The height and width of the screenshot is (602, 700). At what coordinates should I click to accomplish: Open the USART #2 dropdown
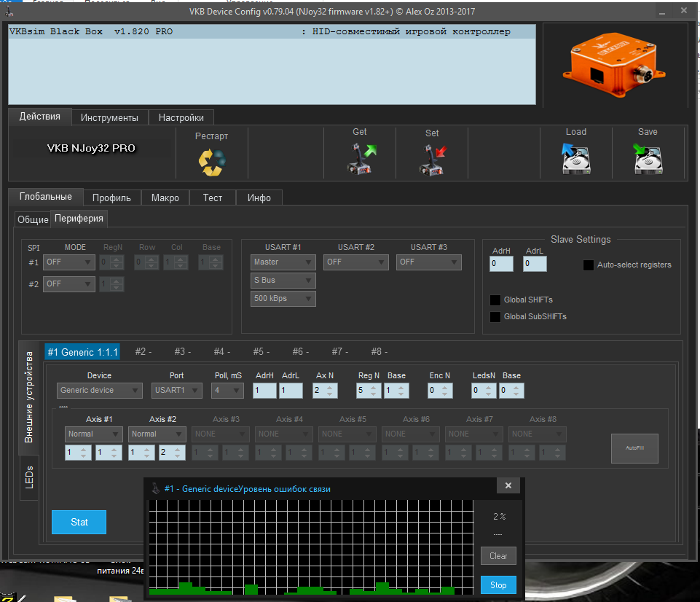355,262
